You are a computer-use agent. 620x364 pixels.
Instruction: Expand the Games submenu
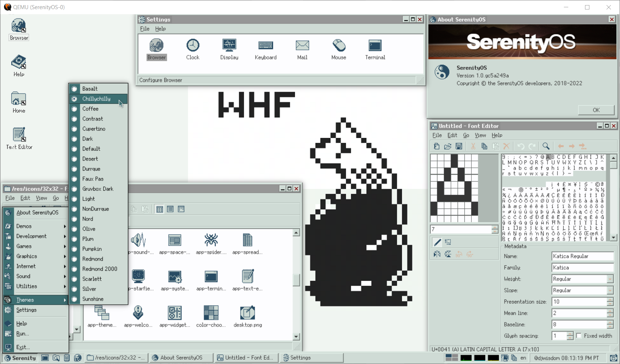tap(36, 246)
